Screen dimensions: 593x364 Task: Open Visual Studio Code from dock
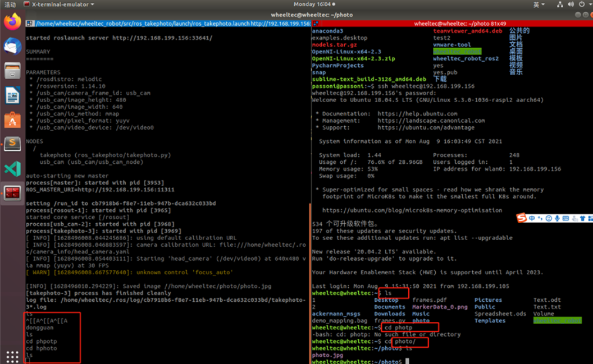[x=12, y=168]
